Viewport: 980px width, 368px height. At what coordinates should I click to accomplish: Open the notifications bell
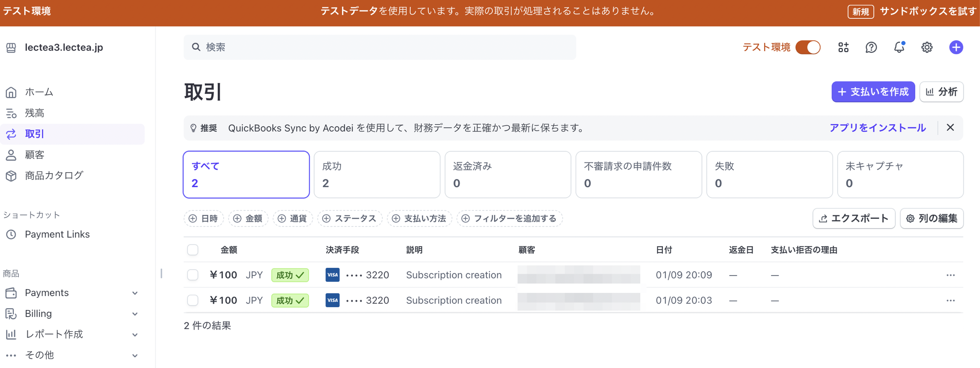click(x=899, y=47)
